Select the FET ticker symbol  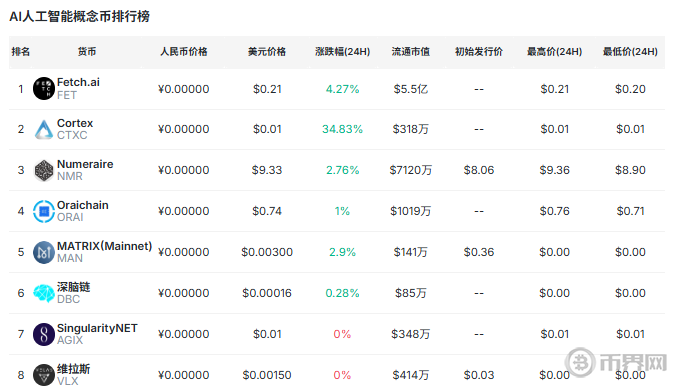[x=67, y=95]
